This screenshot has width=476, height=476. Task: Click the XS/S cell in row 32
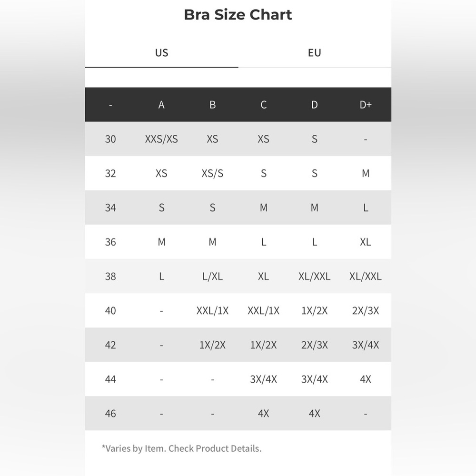(x=212, y=173)
